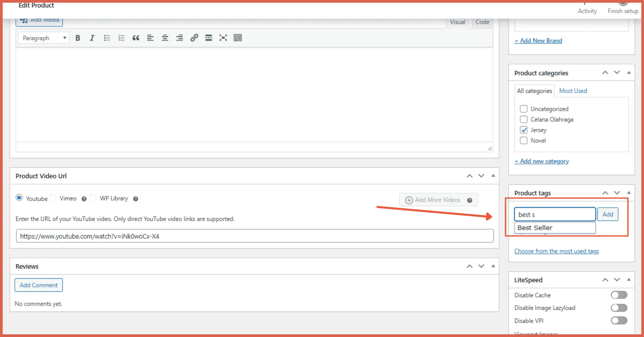Insert a bulleted list
644x337 pixels.
pos(107,38)
